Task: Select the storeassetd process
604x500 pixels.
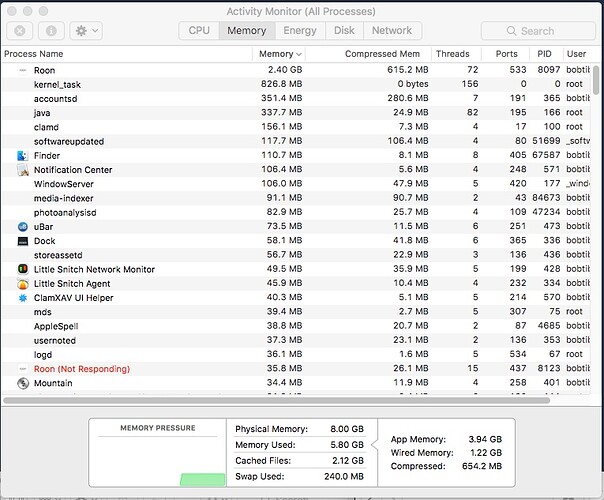Action: click(296, 255)
